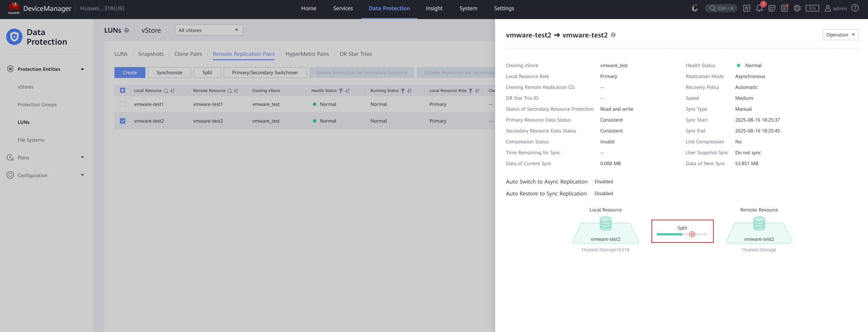Viewport: 868px width, 332px height.
Task: Uncheck the vmware-test2 row checkbox
Action: (123, 121)
